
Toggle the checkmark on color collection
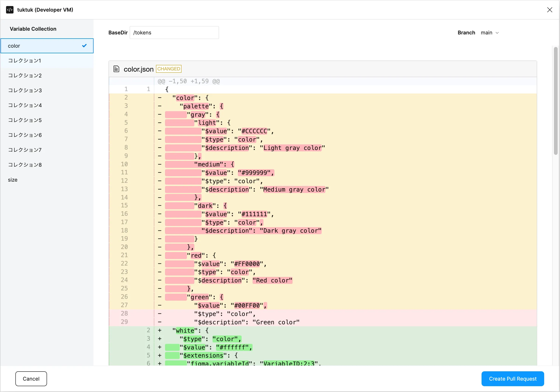tap(84, 46)
